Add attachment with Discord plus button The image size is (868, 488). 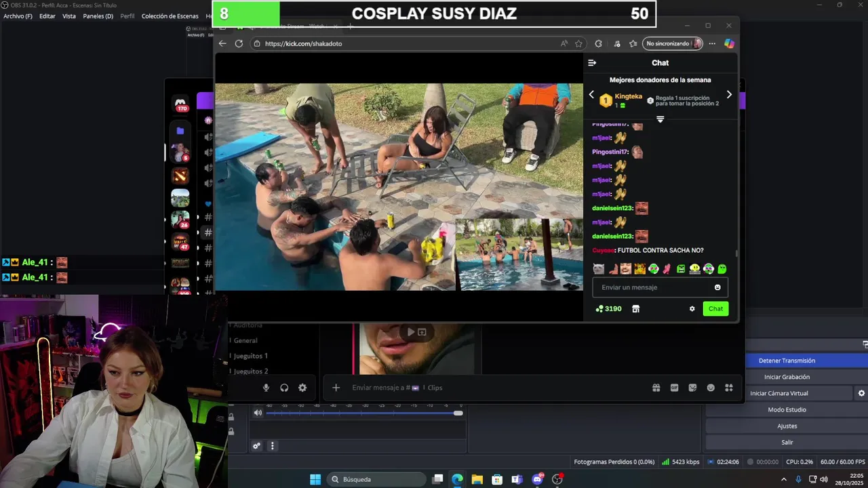click(336, 388)
